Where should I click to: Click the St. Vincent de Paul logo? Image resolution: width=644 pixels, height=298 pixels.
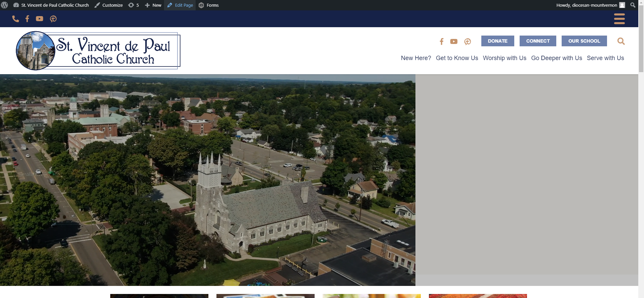pos(98,51)
